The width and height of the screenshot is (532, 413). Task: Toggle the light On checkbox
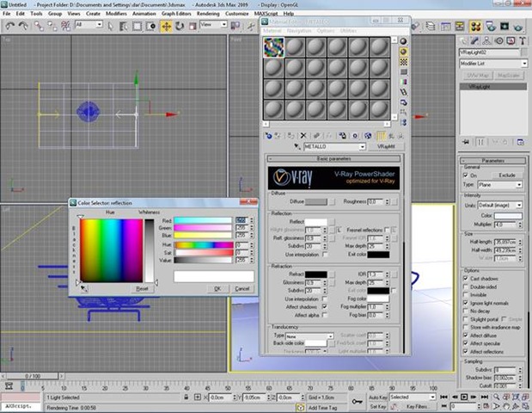(x=467, y=175)
